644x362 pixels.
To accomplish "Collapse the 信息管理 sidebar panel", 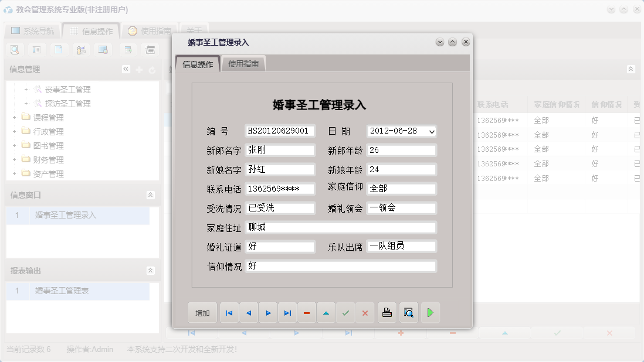I will [x=126, y=69].
